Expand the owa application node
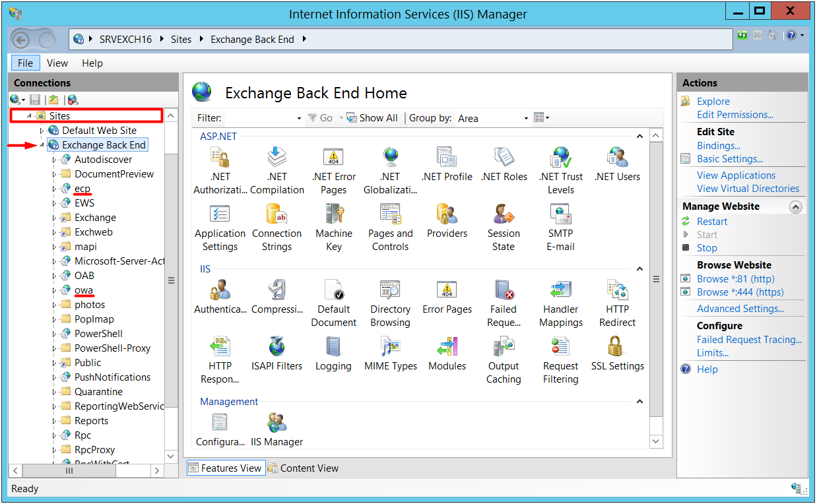817x504 pixels. pos(54,290)
